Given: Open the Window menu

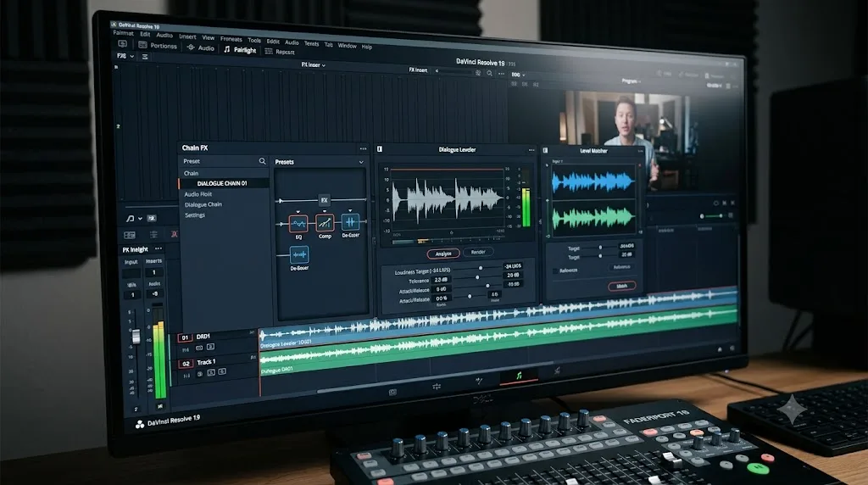Looking at the screenshot, I should tap(347, 46).
